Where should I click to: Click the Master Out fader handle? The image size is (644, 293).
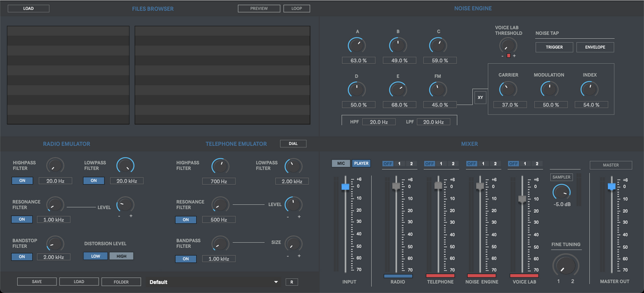pos(612,186)
